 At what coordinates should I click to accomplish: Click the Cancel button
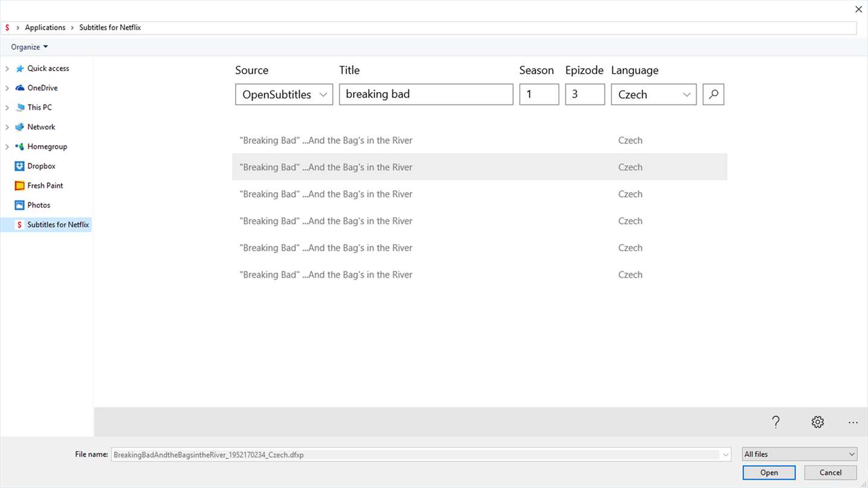tap(831, 472)
